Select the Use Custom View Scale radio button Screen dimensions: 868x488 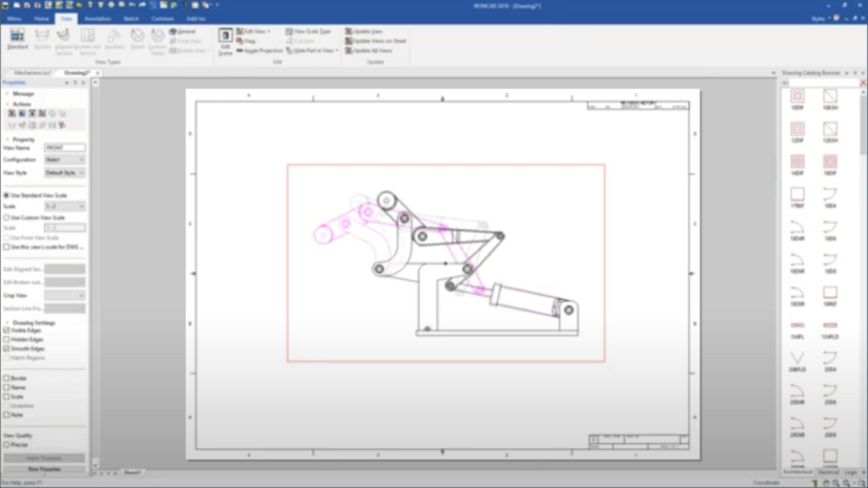pos(5,218)
